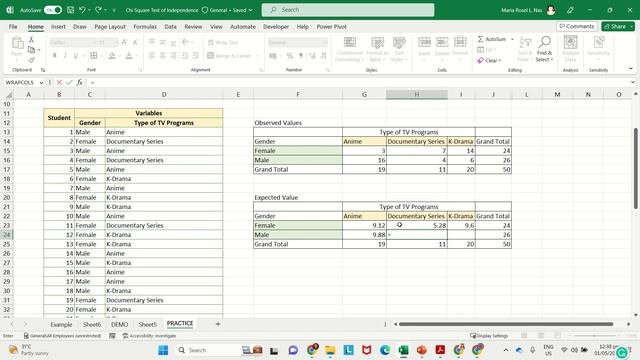640x360 pixels.
Task: Toggle the AutoSave switch
Action: click(53, 10)
